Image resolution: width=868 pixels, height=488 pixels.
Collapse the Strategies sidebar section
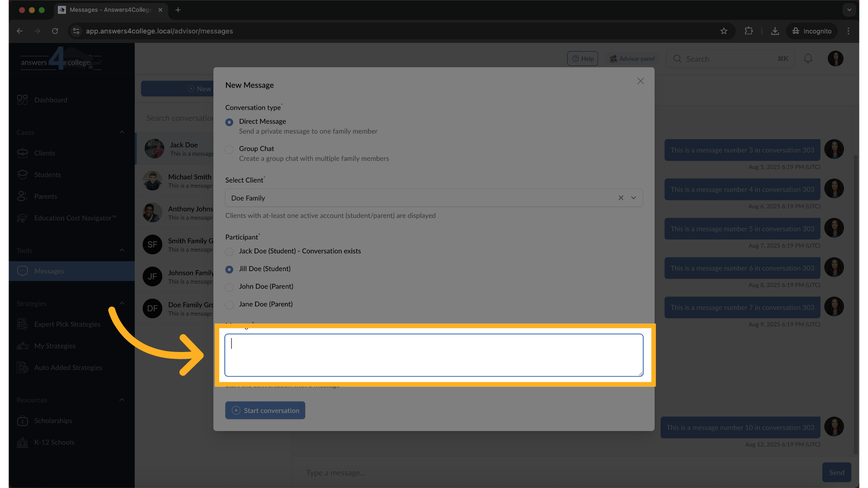(122, 304)
